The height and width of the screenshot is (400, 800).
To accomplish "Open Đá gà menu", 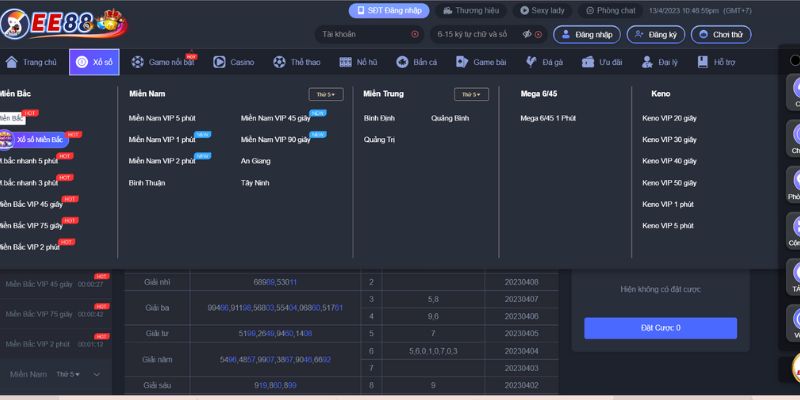I will click(x=544, y=62).
